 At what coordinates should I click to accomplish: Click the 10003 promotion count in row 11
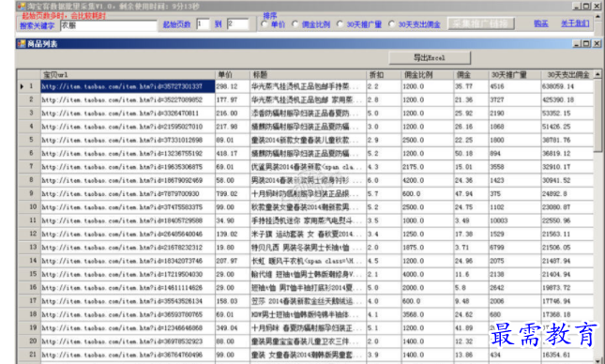515,220
